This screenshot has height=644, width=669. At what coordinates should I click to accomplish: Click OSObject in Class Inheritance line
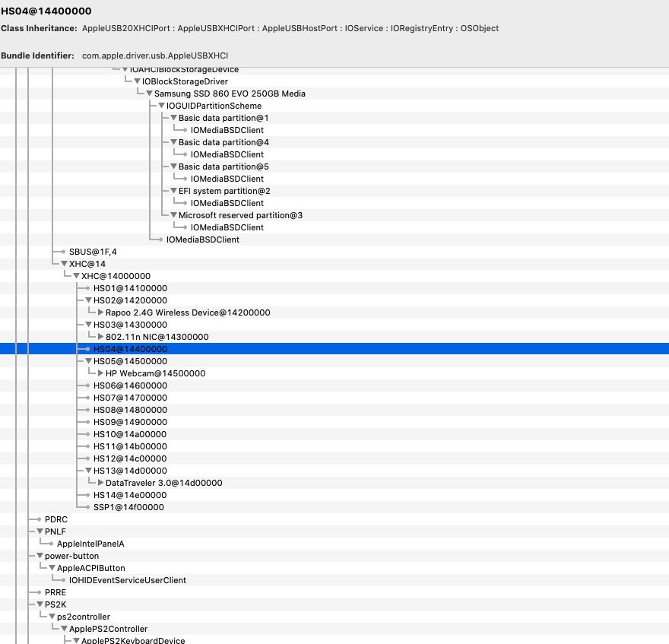point(480,28)
